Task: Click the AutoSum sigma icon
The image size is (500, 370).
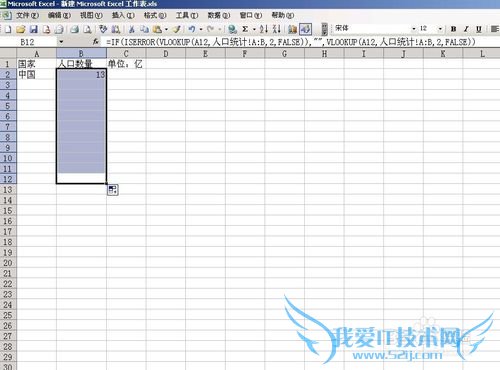Action: click(x=245, y=29)
